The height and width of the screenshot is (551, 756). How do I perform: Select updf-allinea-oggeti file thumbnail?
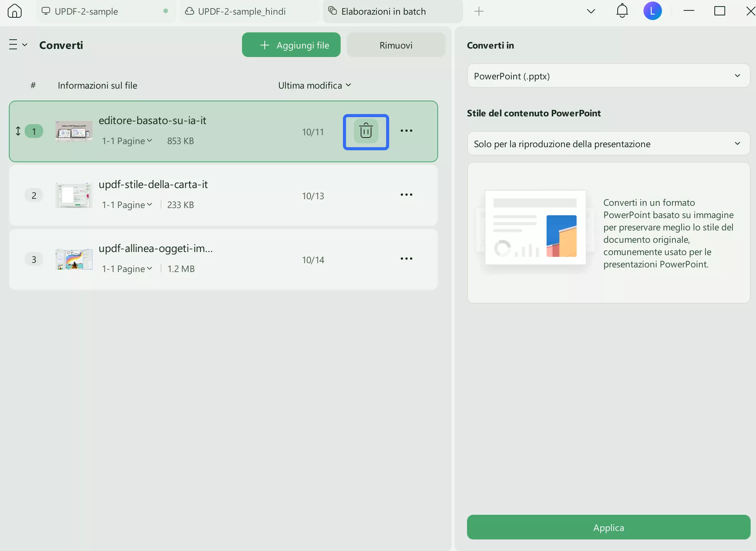(x=74, y=259)
